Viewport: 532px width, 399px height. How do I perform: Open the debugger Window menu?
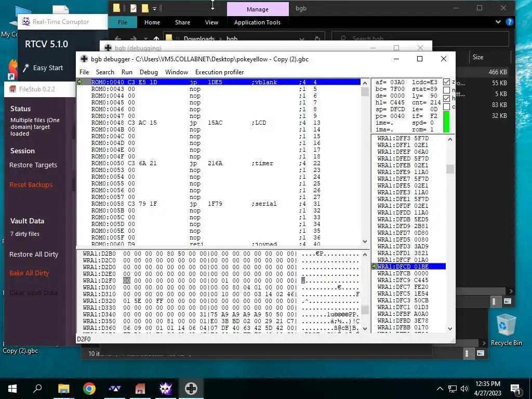(x=177, y=72)
